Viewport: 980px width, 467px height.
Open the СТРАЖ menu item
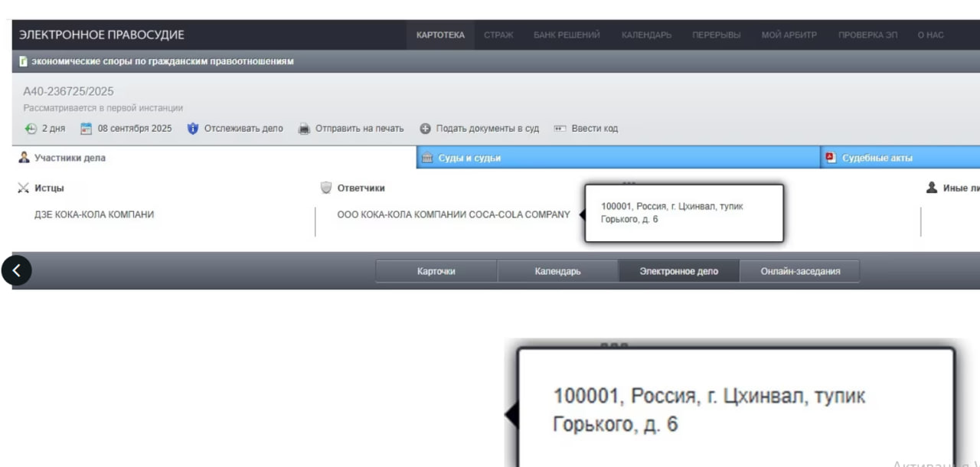pyautogui.click(x=498, y=35)
